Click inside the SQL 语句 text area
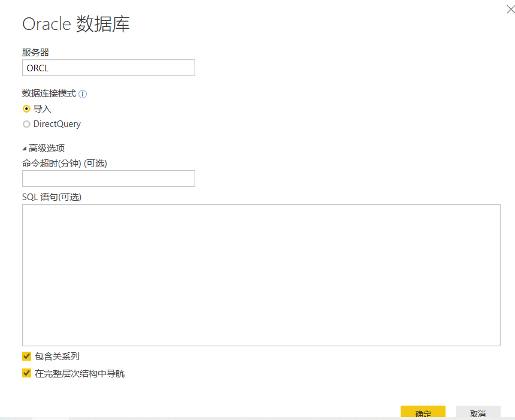 click(x=262, y=275)
